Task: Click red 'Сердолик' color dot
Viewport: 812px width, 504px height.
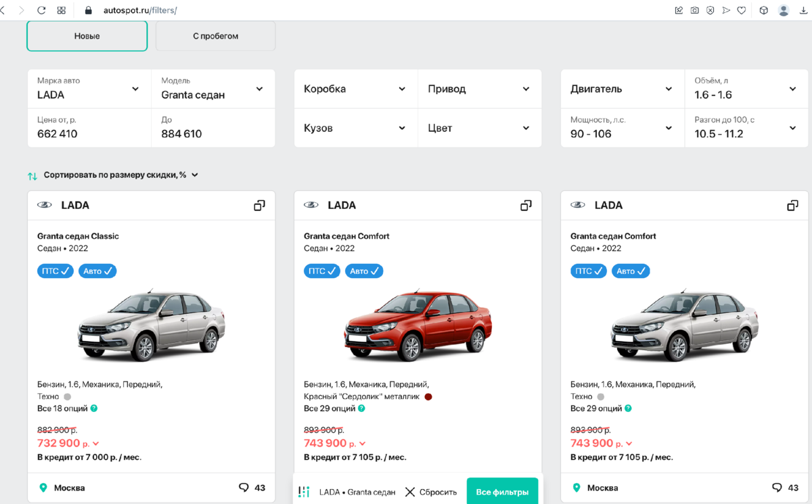Action: (428, 396)
